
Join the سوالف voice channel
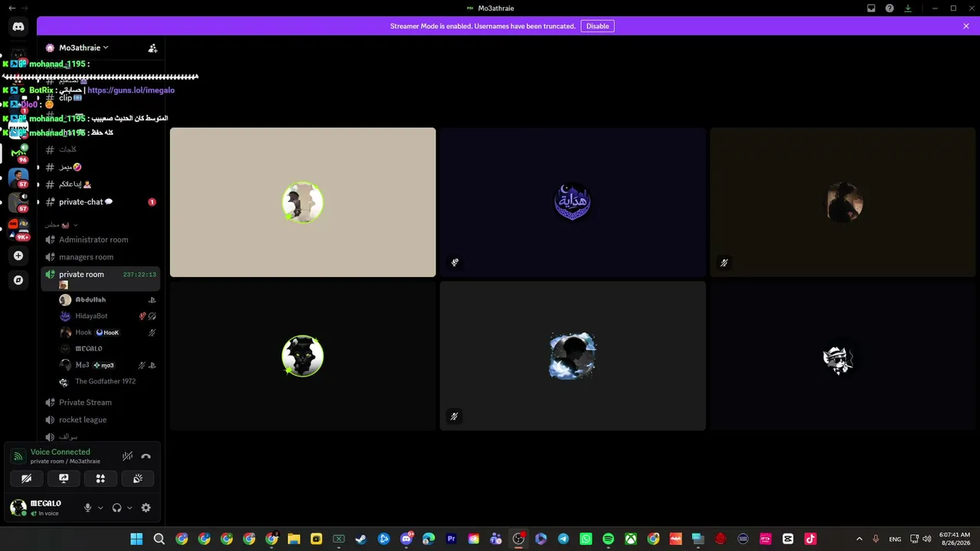click(100, 437)
